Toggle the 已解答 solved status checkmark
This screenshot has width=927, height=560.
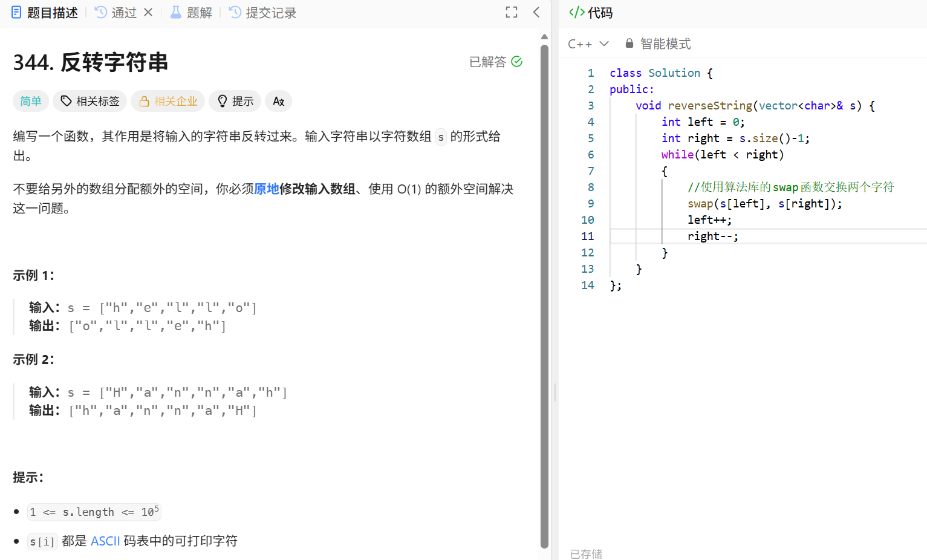coord(516,61)
